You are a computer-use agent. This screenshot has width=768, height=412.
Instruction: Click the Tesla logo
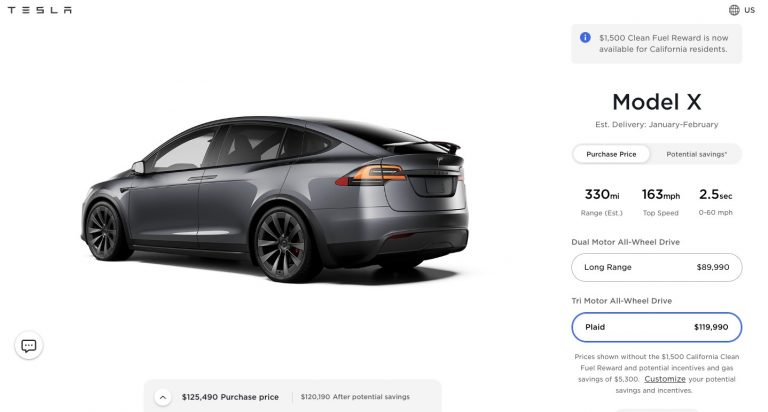tap(40, 10)
